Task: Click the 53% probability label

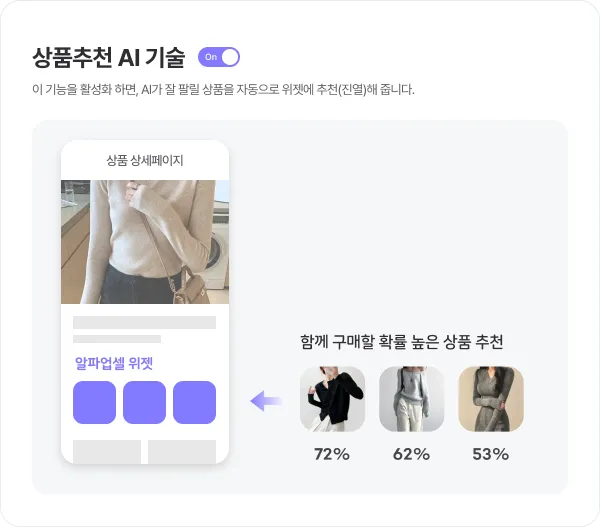Action: [491, 454]
